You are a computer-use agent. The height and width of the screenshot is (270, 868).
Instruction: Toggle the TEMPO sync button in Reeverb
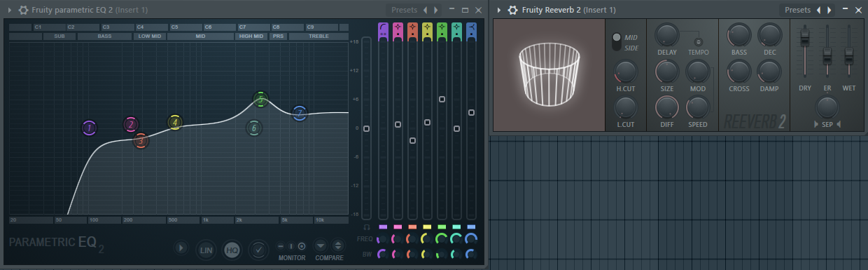tap(698, 42)
